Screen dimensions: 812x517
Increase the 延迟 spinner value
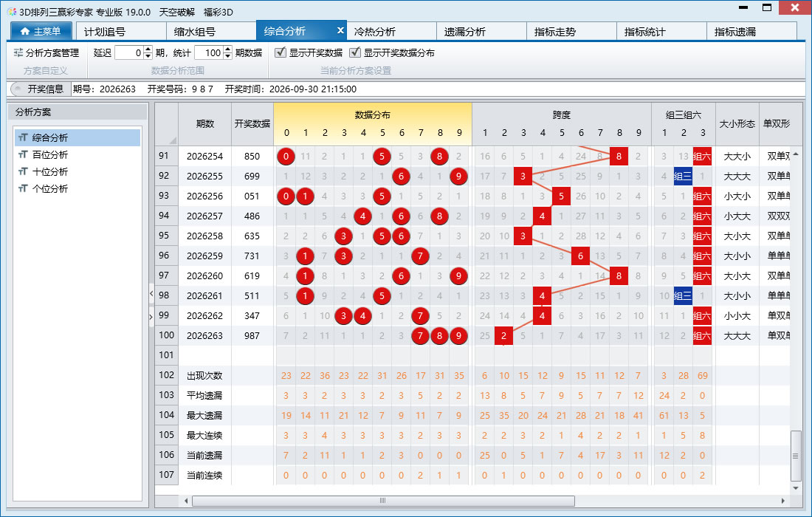pos(148,49)
